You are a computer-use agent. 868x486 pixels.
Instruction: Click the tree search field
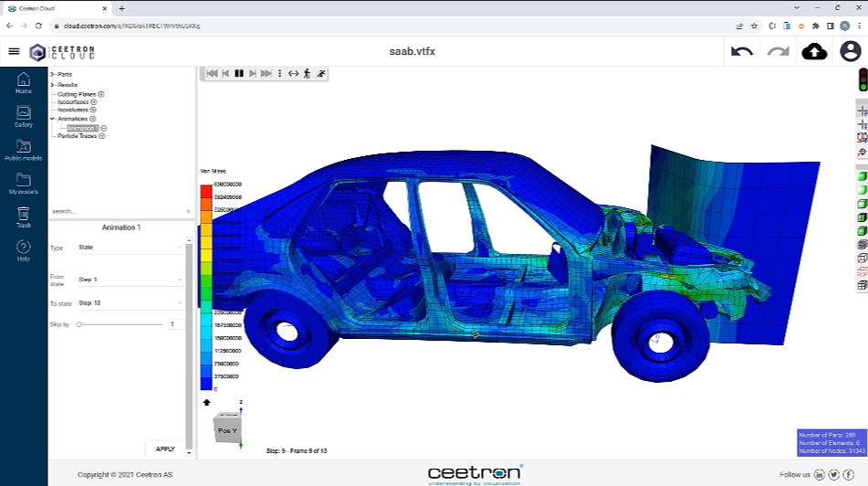(118, 211)
